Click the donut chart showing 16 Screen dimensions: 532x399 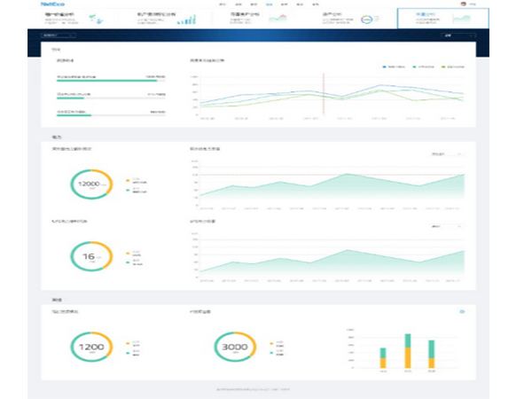pos(90,257)
